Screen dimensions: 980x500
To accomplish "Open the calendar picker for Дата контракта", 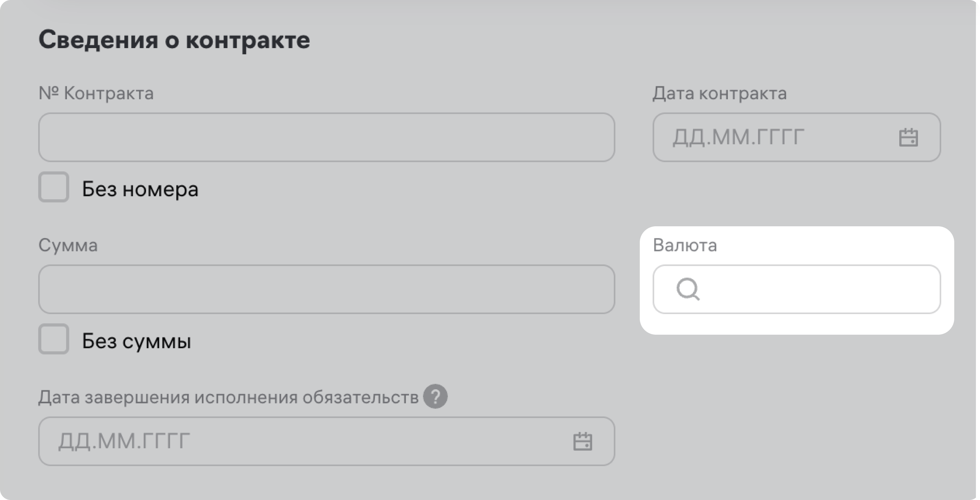I will coord(908,137).
